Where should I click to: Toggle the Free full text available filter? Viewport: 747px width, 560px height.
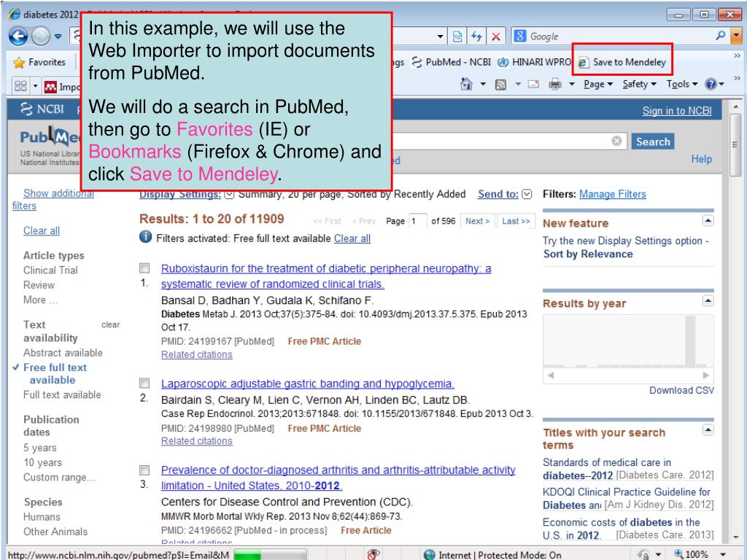coord(55,373)
